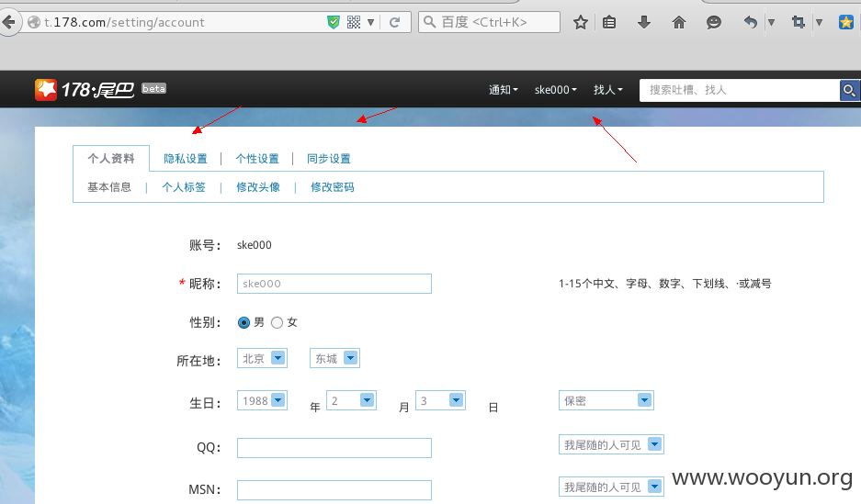The image size is (861, 504).
Task: Open the 个人标签 link
Action: [x=184, y=187]
